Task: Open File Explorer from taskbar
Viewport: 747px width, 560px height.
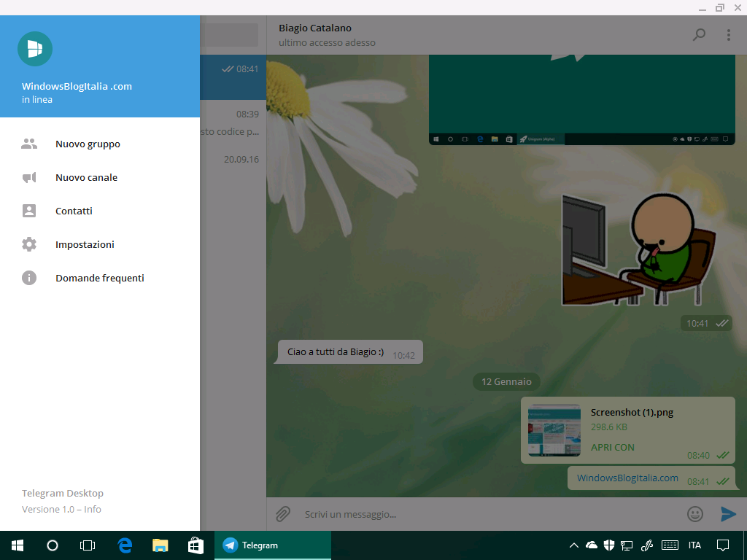Action: 160,545
